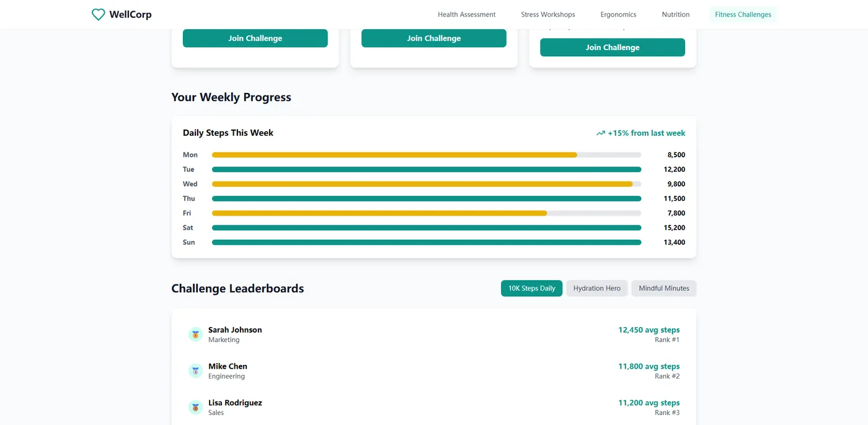
Task: Click the 'Tue' day label
Action: [x=188, y=169]
